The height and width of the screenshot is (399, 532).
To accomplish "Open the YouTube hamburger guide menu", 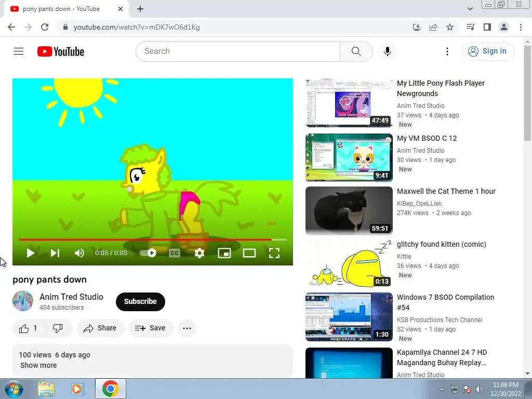I will (19, 51).
